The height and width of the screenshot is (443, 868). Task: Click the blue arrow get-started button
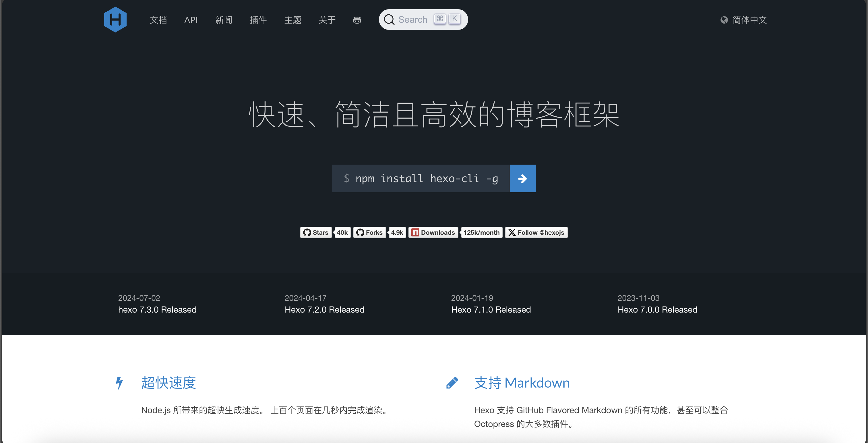(523, 178)
